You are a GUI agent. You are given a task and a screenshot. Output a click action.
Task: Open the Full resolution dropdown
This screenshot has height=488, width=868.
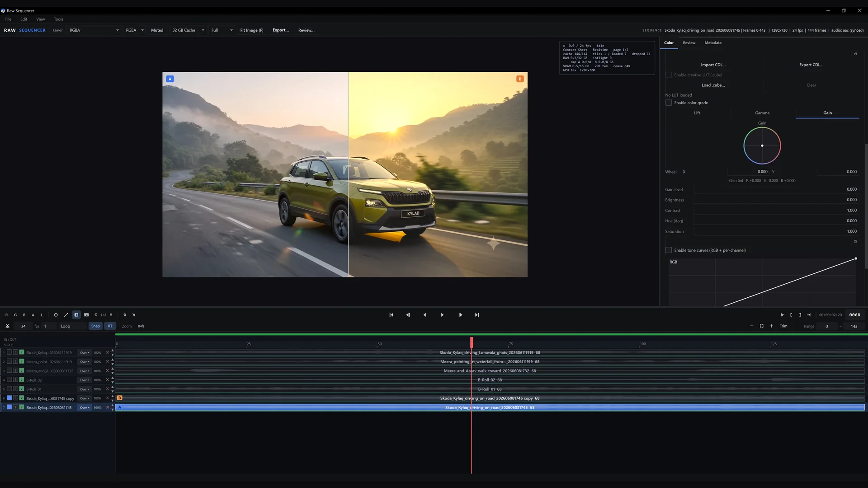pyautogui.click(x=222, y=30)
